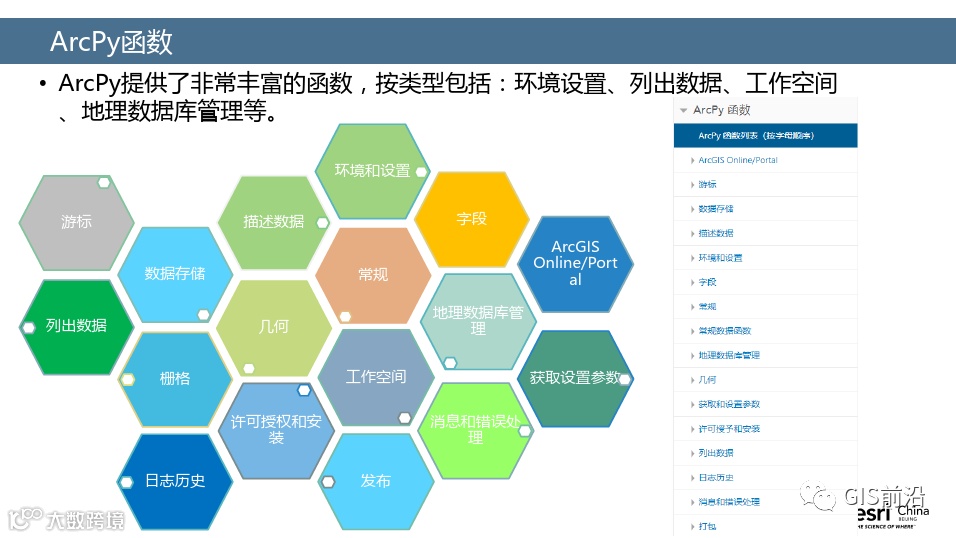This screenshot has width=956, height=538.
Task: Open the 获取和设置参数 link in the list
Action: [x=729, y=404]
